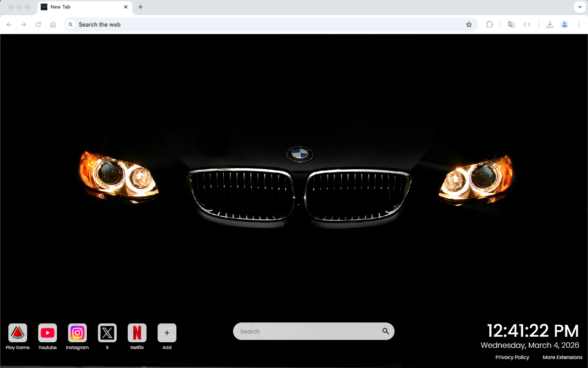Go forward with the browser forward arrow

pyautogui.click(x=24, y=24)
